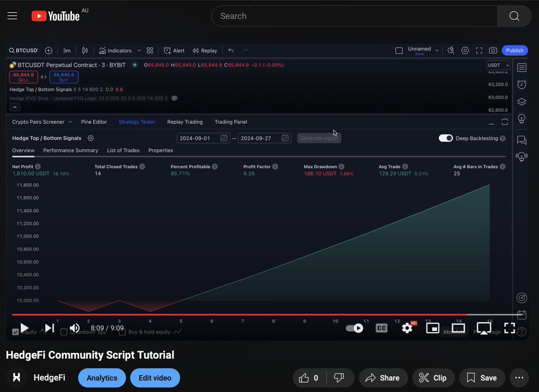Play the YouTube video
539x392 pixels.
pos(24,328)
